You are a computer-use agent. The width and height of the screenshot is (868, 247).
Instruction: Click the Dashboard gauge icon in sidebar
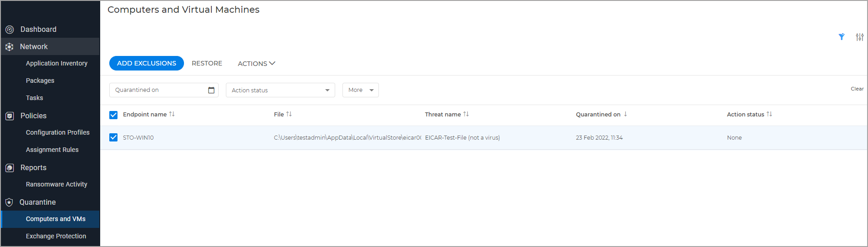(10, 30)
